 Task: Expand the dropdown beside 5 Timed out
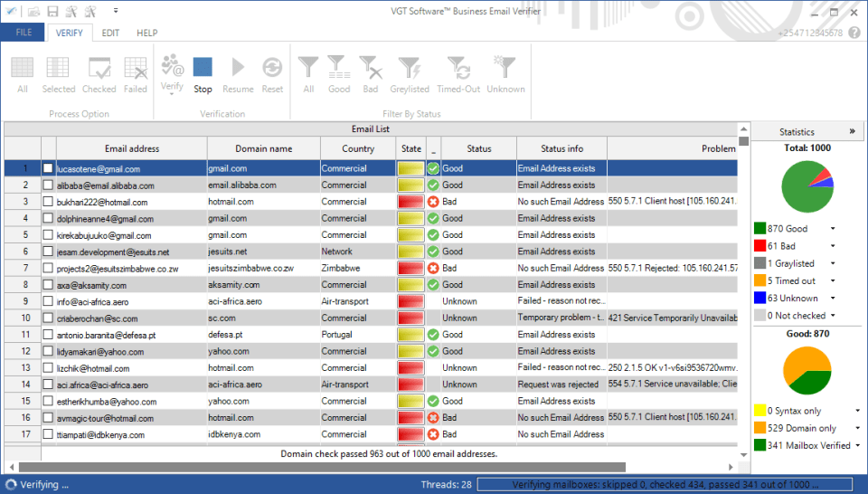[833, 280]
